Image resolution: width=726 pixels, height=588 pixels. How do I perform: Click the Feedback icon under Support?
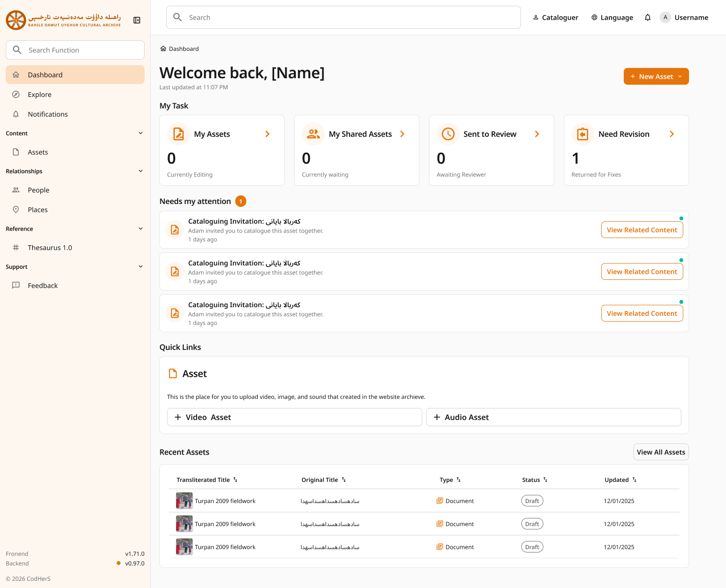point(16,285)
